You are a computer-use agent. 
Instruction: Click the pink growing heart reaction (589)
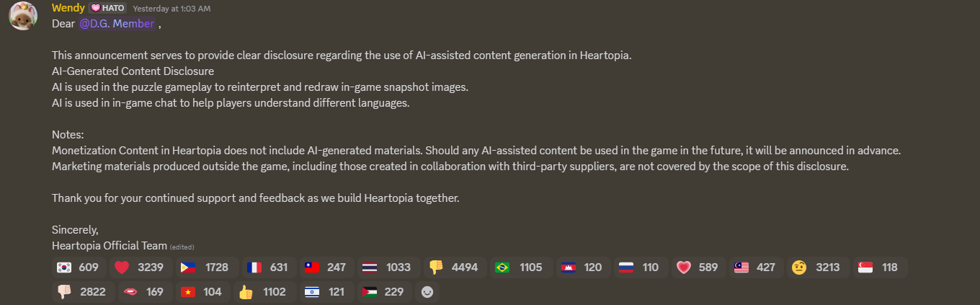697,268
